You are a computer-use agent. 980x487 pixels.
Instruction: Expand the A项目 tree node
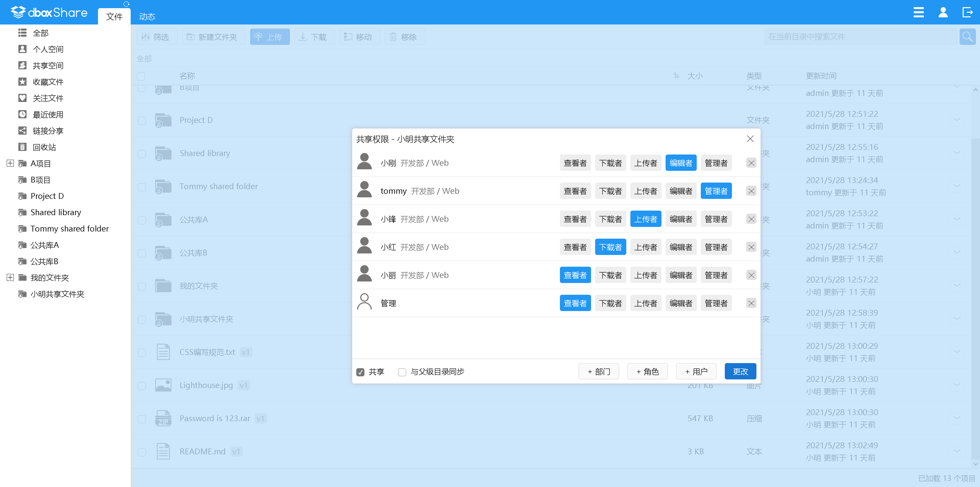pos(10,163)
